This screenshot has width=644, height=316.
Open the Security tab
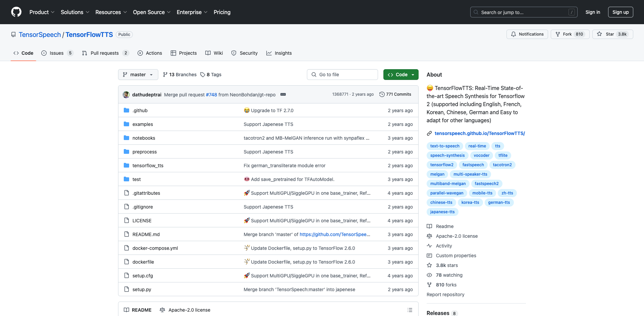point(245,53)
